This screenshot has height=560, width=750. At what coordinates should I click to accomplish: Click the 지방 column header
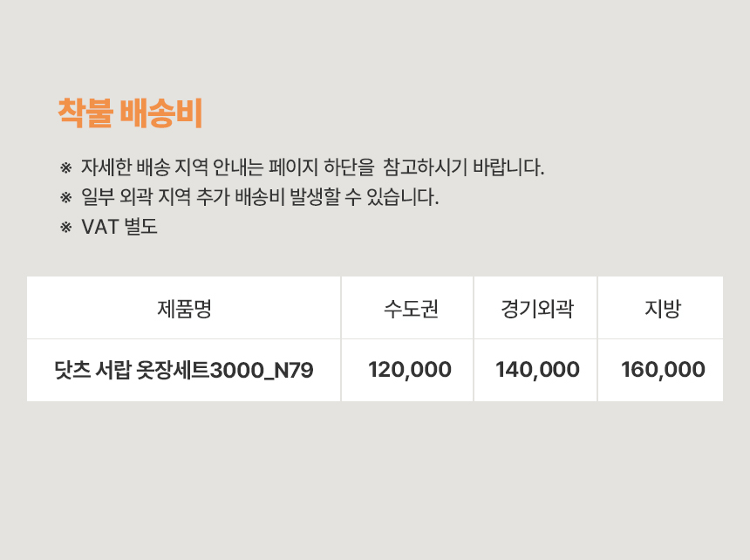pyautogui.click(x=663, y=309)
